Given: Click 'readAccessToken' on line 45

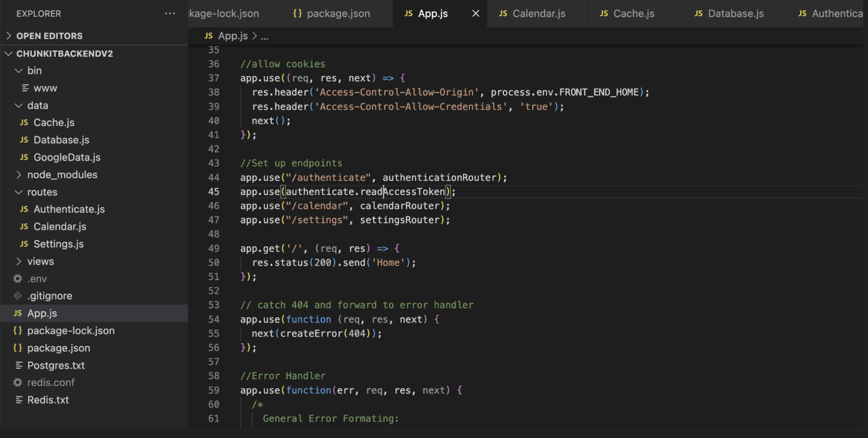Looking at the screenshot, I should coord(403,192).
